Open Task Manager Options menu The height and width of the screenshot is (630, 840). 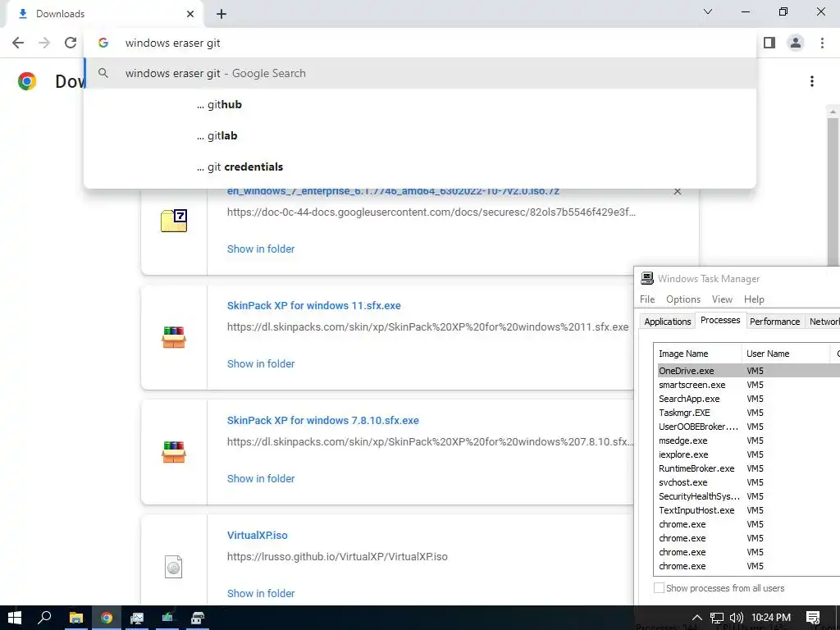click(683, 299)
